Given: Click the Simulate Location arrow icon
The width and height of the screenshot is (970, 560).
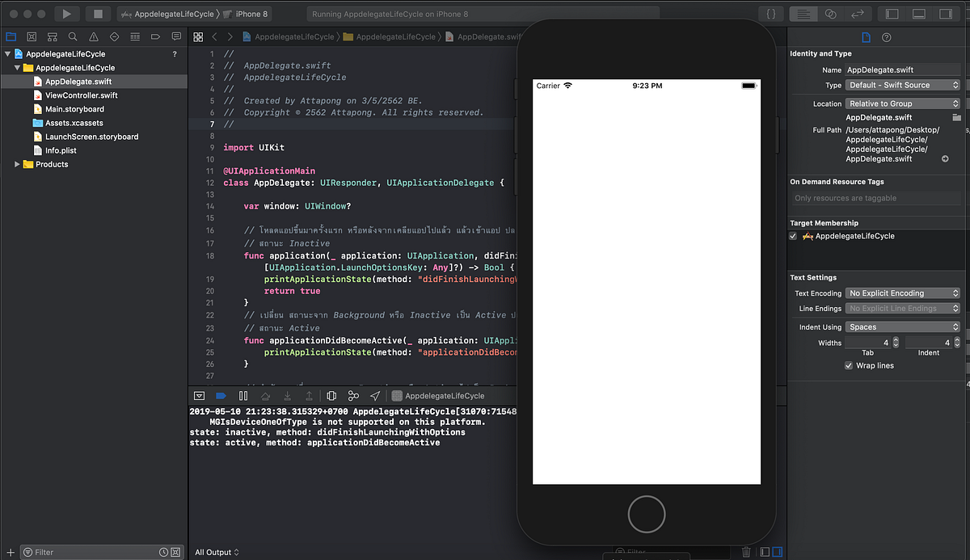Looking at the screenshot, I should pyautogui.click(x=375, y=395).
